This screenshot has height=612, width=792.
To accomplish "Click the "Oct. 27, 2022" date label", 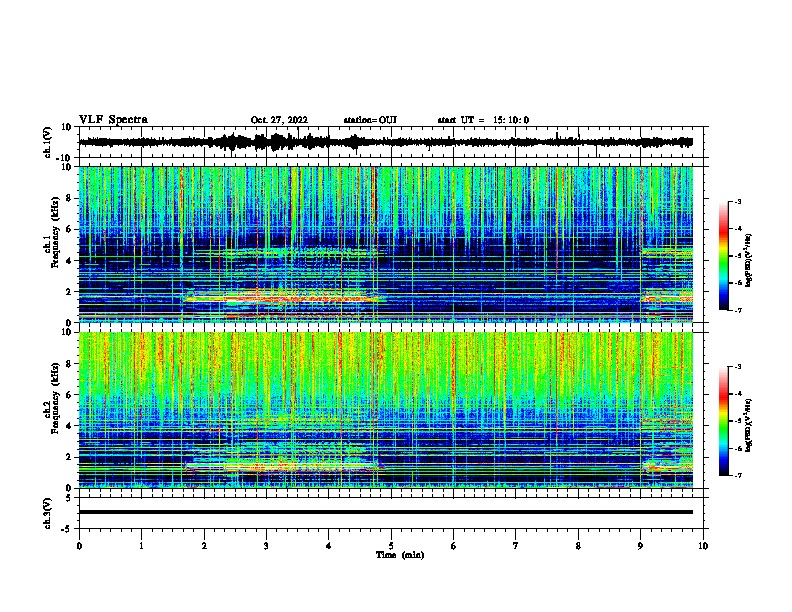I will tap(279, 120).
